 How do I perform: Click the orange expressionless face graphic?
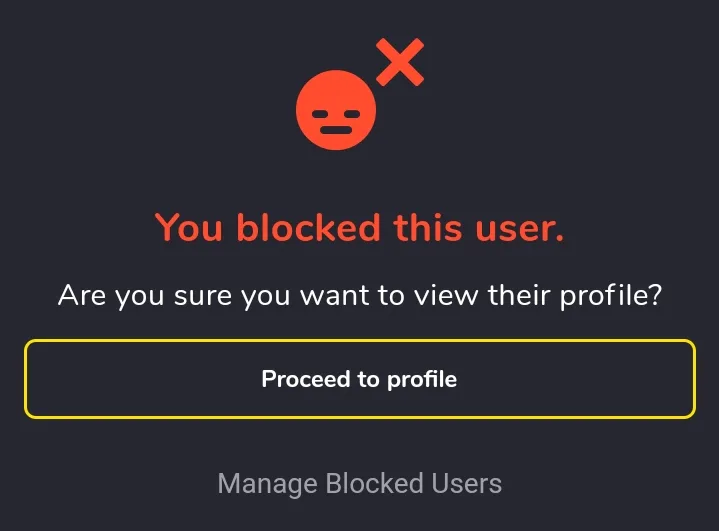[x=336, y=110]
